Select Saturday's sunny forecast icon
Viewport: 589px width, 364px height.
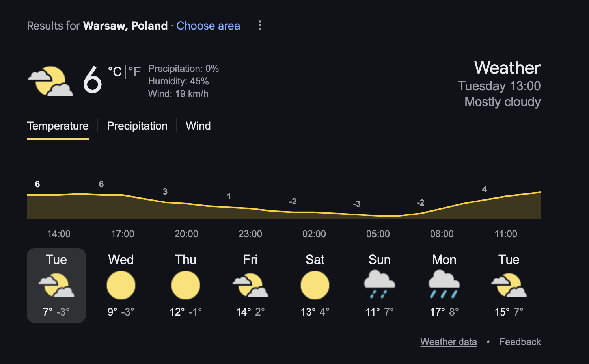tap(315, 285)
